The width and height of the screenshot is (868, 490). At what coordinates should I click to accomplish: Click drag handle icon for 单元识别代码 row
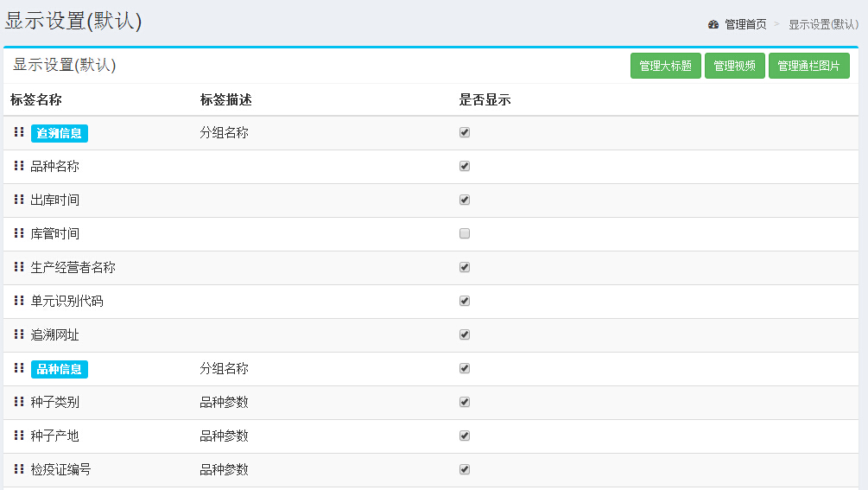pyautogui.click(x=19, y=301)
